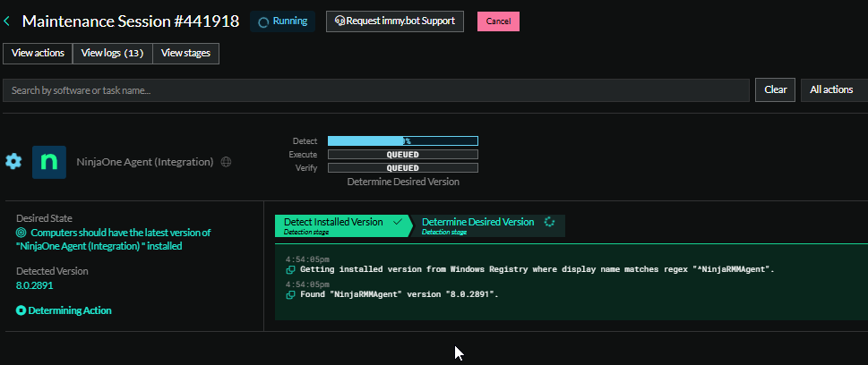Viewport: 868px width, 365px height.
Task: Click log text 'Getting installed version from Windows Registry'
Action: pyautogui.click(x=537, y=270)
